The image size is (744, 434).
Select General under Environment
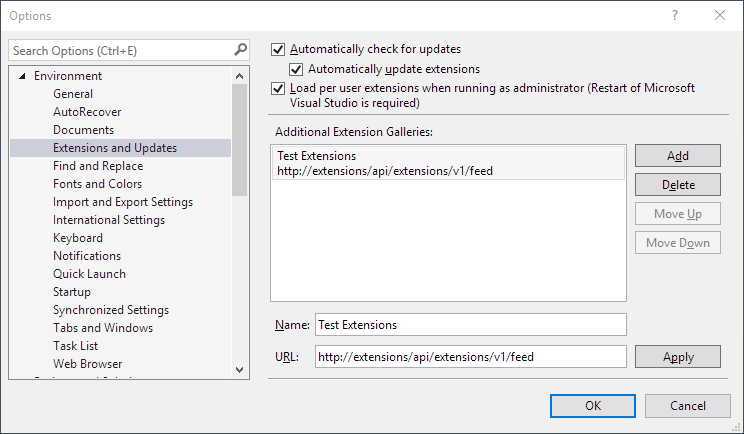coord(73,94)
